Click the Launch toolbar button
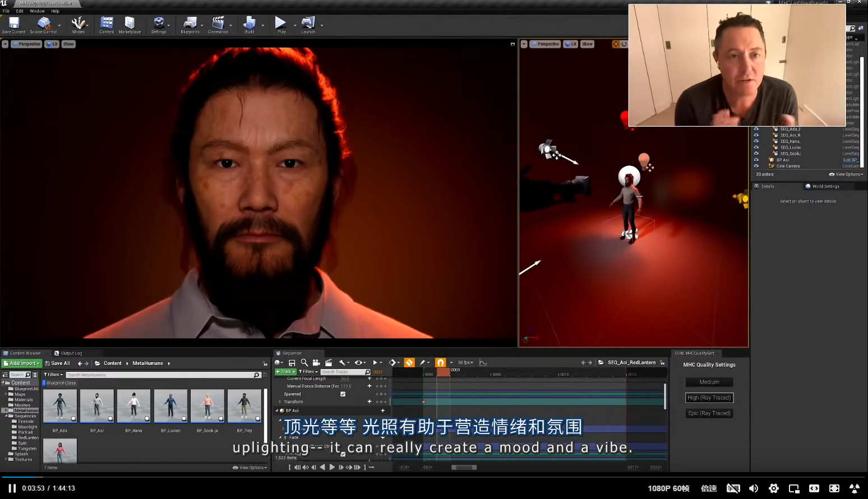Screen dimensions: 868x499 tap(308, 25)
